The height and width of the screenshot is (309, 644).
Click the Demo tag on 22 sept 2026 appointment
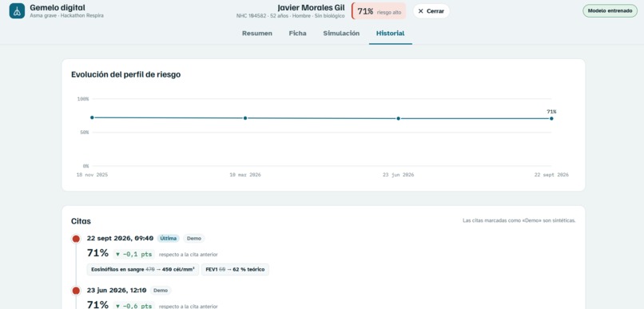click(x=194, y=239)
